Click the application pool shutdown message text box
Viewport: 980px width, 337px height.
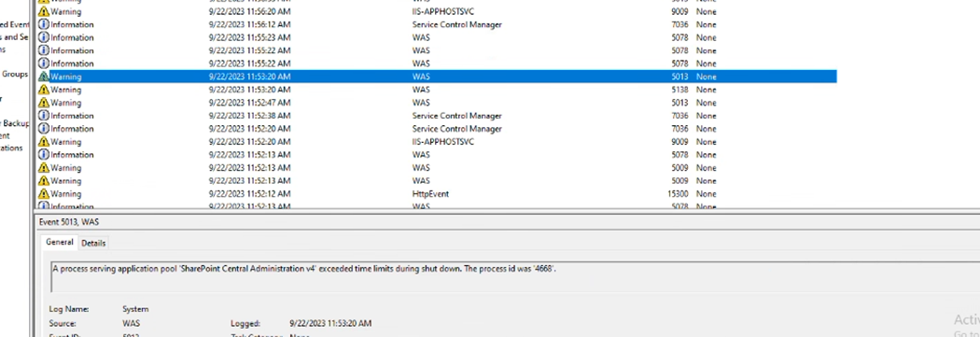click(515, 277)
